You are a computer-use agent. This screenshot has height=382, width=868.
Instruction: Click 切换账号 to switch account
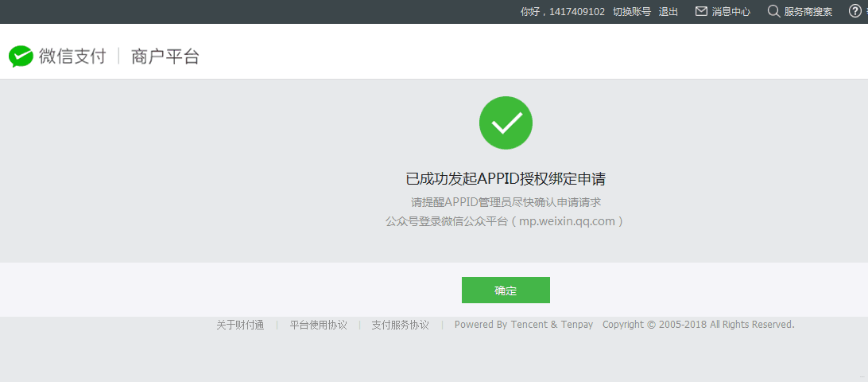pyautogui.click(x=632, y=12)
